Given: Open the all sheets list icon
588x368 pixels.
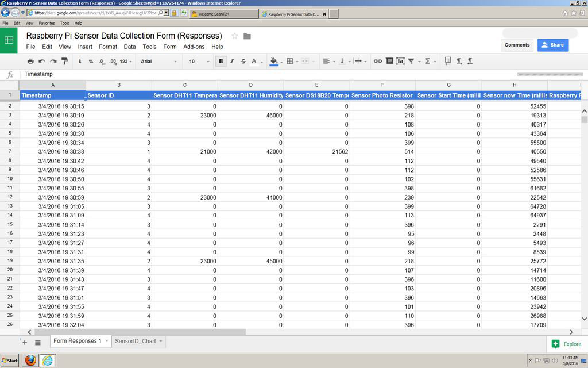Looking at the screenshot, I should point(38,343).
